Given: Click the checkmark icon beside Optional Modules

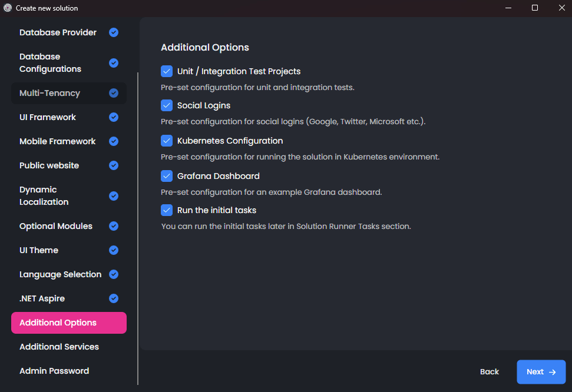Looking at the screenshot, I should pyautogui.click(x=113, y=226).
